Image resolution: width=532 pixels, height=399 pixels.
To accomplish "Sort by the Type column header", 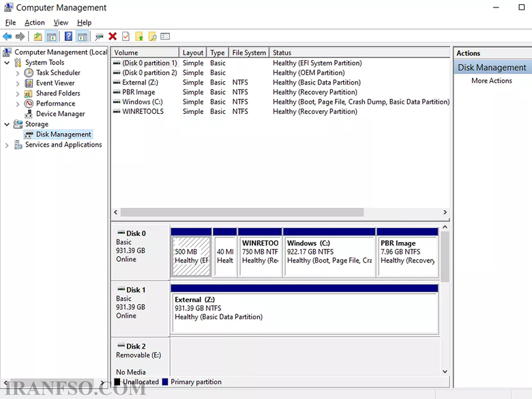I will 218,53.
